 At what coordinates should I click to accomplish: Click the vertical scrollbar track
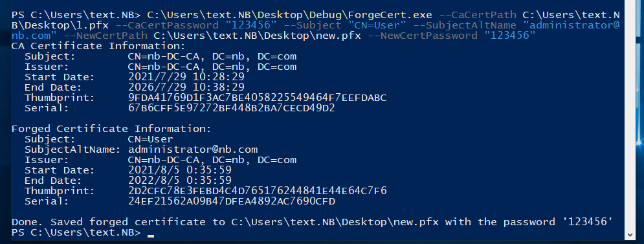[630, 115]
